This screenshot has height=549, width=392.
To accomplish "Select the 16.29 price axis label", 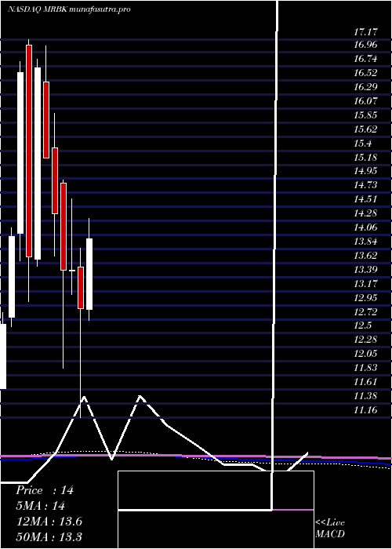I will (x=365, y=87).
